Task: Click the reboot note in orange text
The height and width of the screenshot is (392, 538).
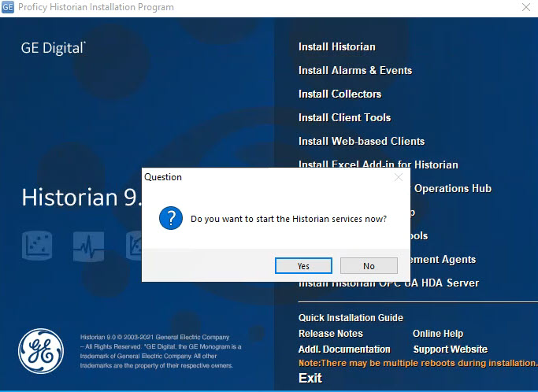Action: 418,363
